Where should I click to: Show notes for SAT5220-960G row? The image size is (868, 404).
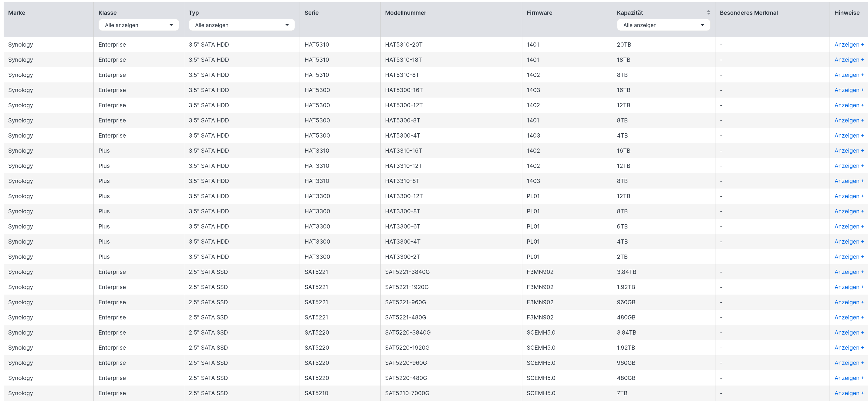click(x=849, y=362)
